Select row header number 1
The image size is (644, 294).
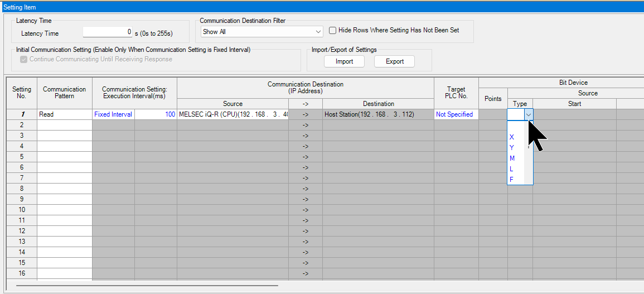click(x=22, y=115)
